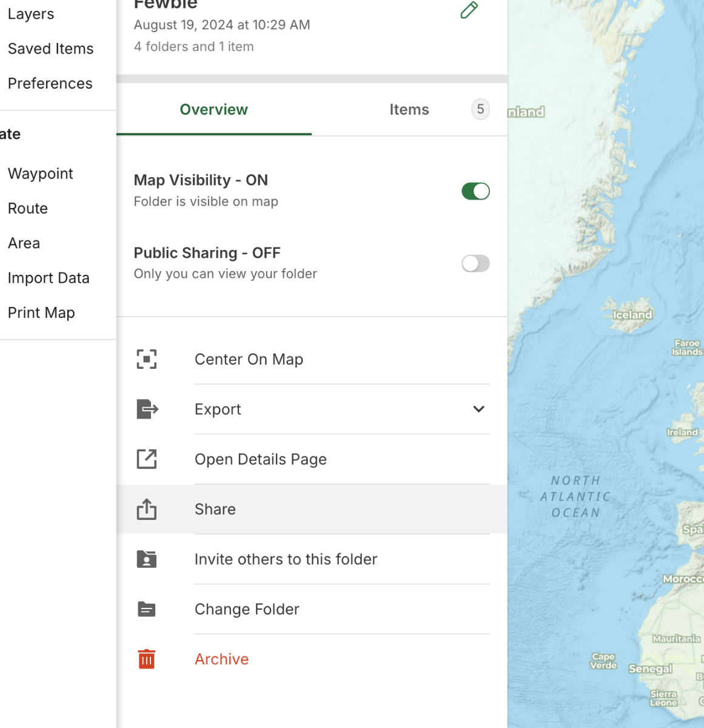Expand the Export options chevron

478,409
